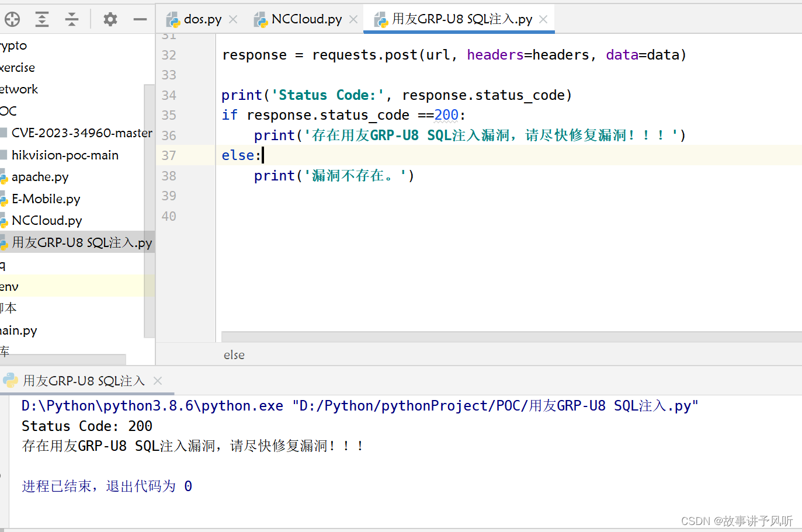Close the dos.py tab
Viewport: 802px width, 532px height.
click(233, 19)
